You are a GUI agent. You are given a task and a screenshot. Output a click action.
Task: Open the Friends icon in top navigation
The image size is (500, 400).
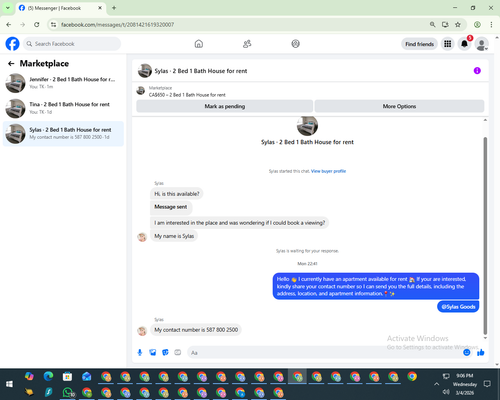click(x=247, y=44)
